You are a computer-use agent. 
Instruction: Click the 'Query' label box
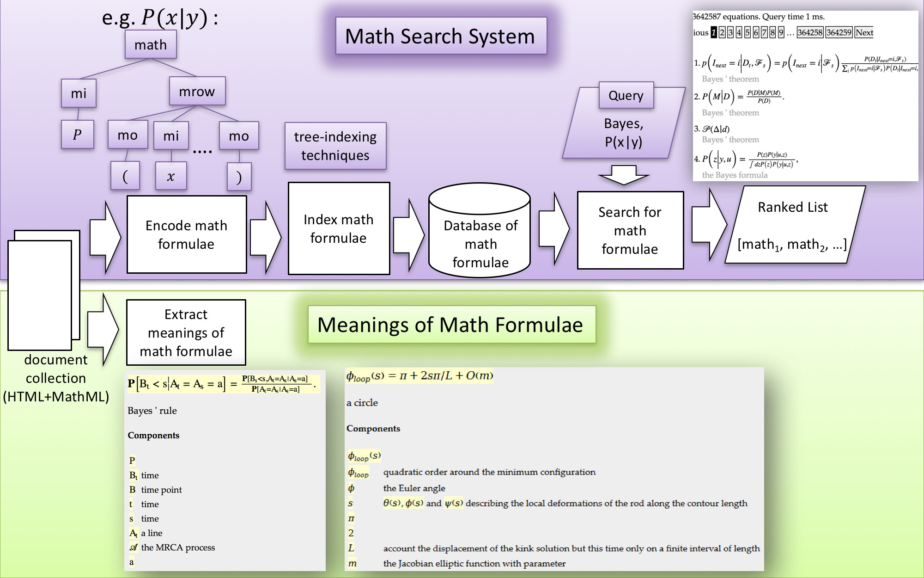[x=626, y=95]
